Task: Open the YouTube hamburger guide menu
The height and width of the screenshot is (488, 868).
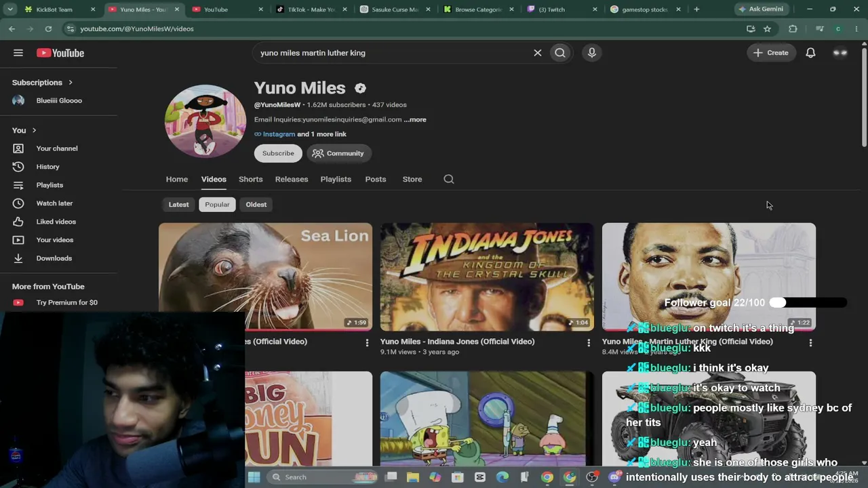Action: (18, 53)
